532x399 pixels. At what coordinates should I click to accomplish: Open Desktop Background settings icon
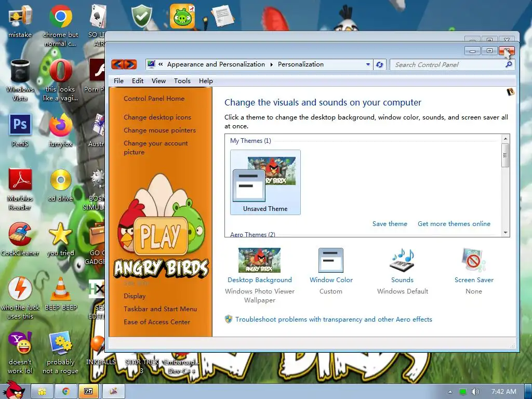pos(260,260)
